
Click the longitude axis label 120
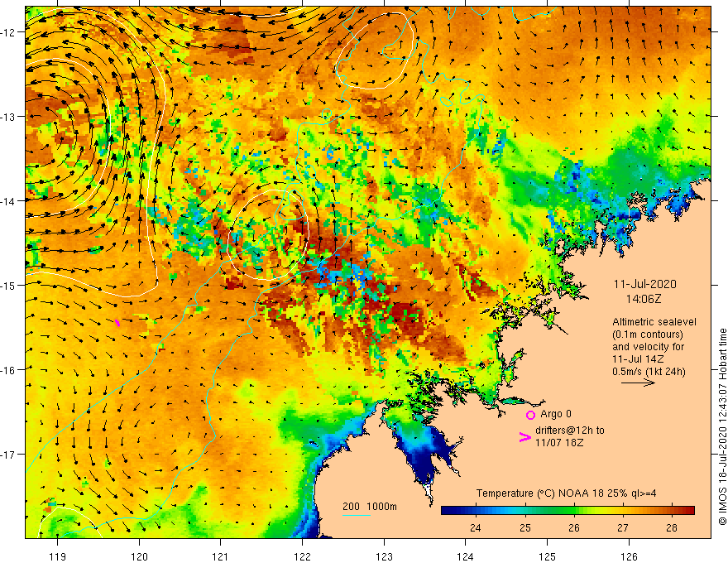(139, 556)
